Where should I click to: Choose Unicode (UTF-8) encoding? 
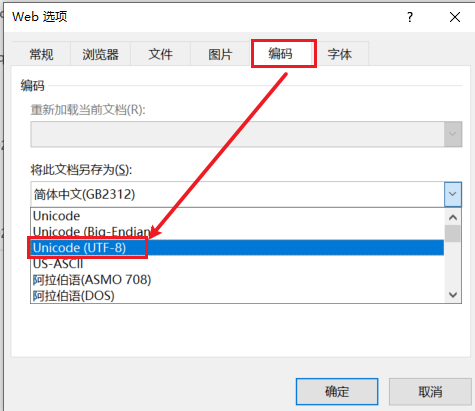237,248
